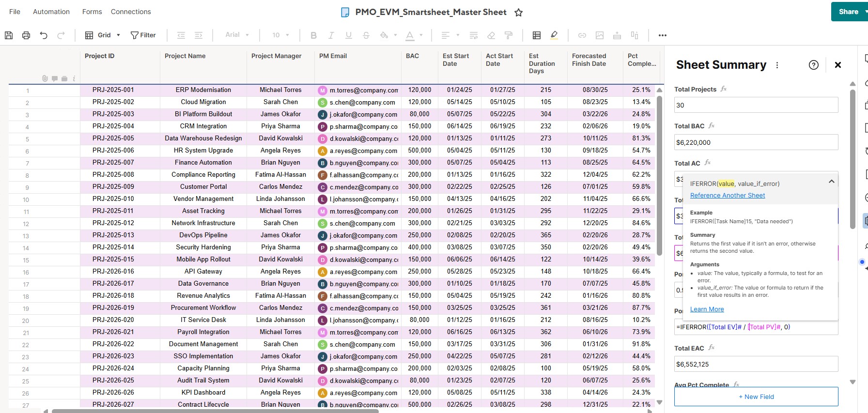Select the Data Warehouse Redesign cell
The height and width of the screenshot is (413, 868).
[x=203, y=138]
